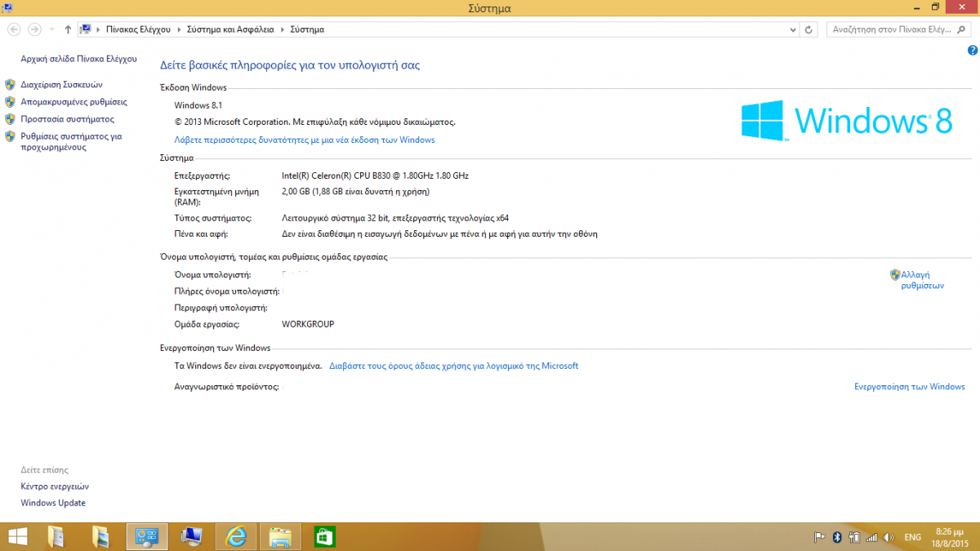Open the Windows Update link
Viewport: 980px width, 551px height.
tap(53, 503)
